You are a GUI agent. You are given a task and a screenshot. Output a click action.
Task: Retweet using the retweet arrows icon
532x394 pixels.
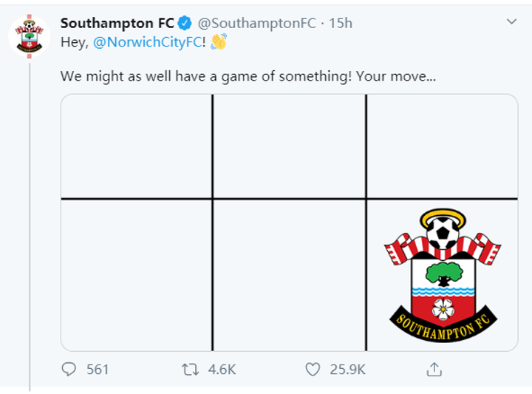click(191, 369)
